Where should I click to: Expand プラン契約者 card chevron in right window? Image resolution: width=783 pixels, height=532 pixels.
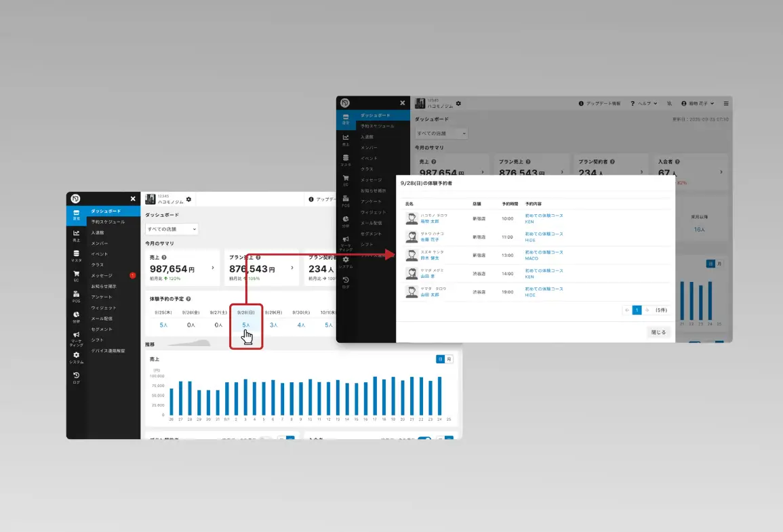point(642,172)
